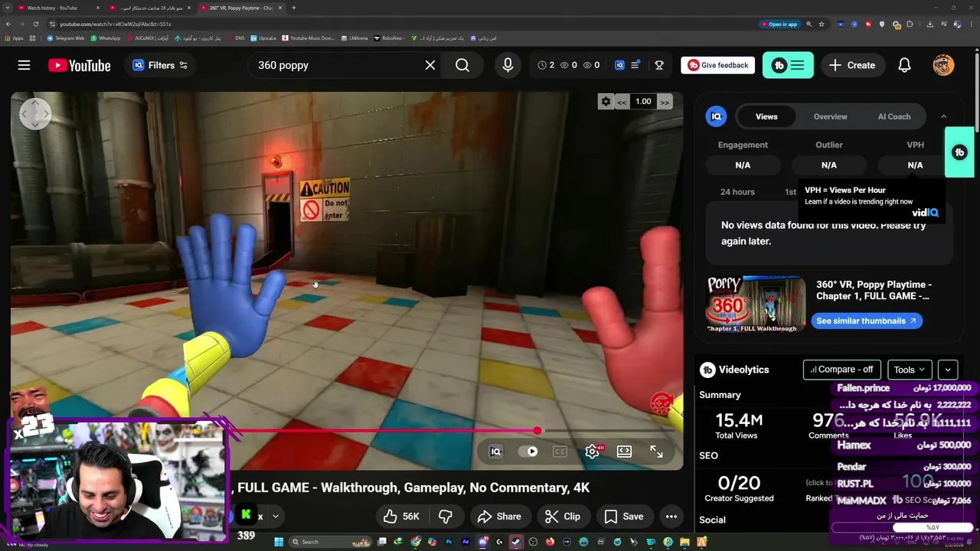Toggle the Videolytics Compare - off button

point(841,370)
